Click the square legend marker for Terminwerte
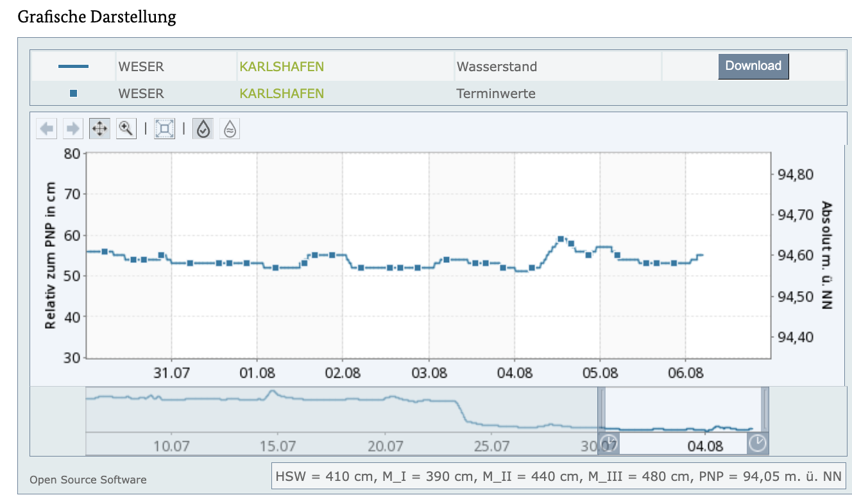This screenshot has width=852, height=504. tap(73, 94)
